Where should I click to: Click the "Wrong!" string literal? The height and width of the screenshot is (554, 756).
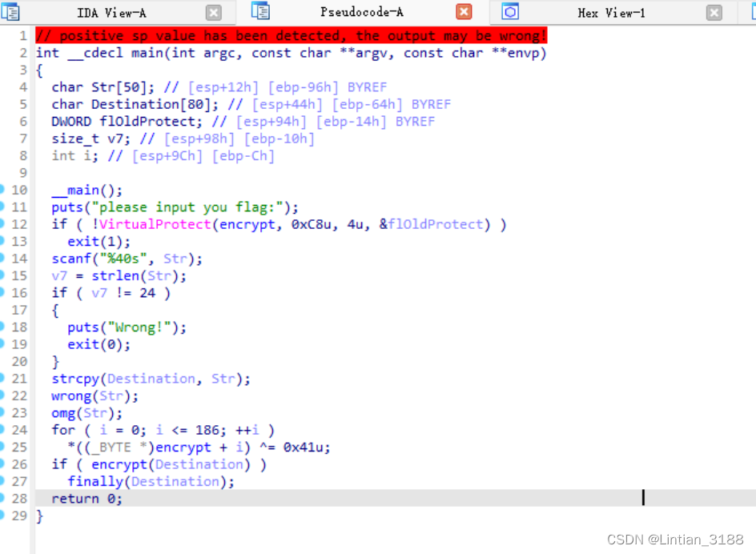click(x=139, y=327)
